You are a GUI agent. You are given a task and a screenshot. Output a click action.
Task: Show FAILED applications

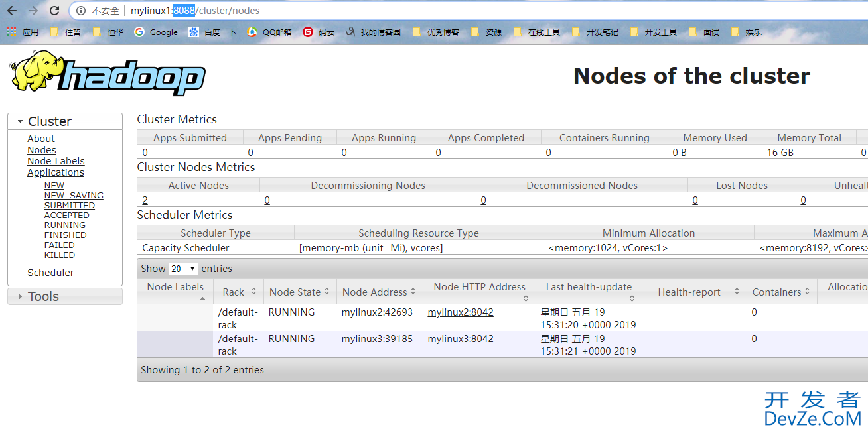(60, 245)
